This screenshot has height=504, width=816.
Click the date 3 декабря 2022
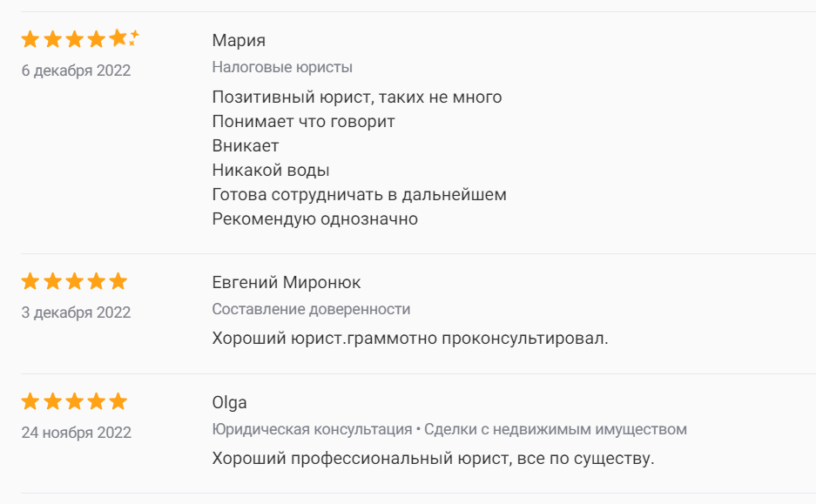(76, 312)
